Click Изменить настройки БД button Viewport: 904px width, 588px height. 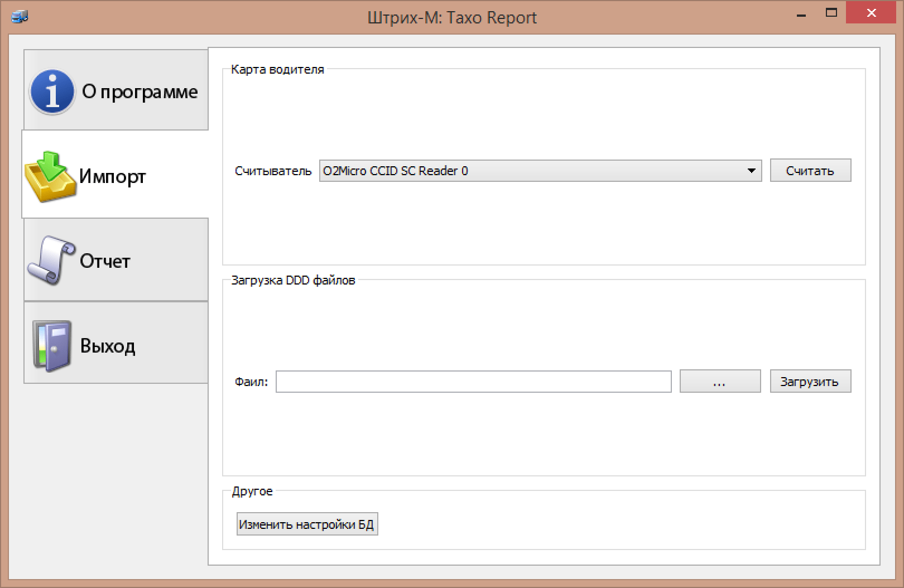307,524
